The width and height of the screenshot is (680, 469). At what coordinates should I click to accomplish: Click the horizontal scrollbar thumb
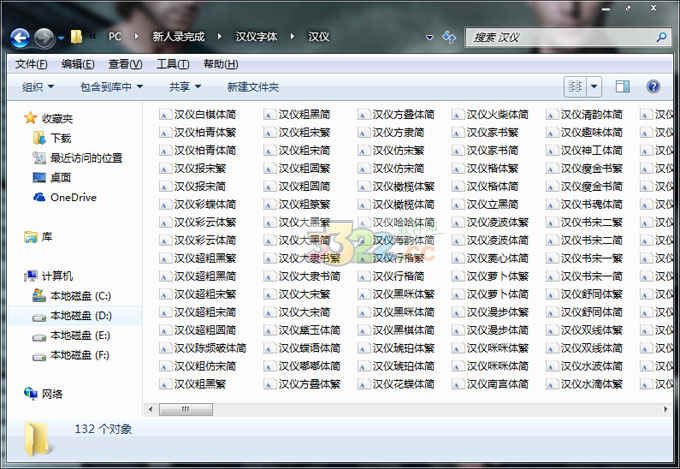(x=186, y=409)
